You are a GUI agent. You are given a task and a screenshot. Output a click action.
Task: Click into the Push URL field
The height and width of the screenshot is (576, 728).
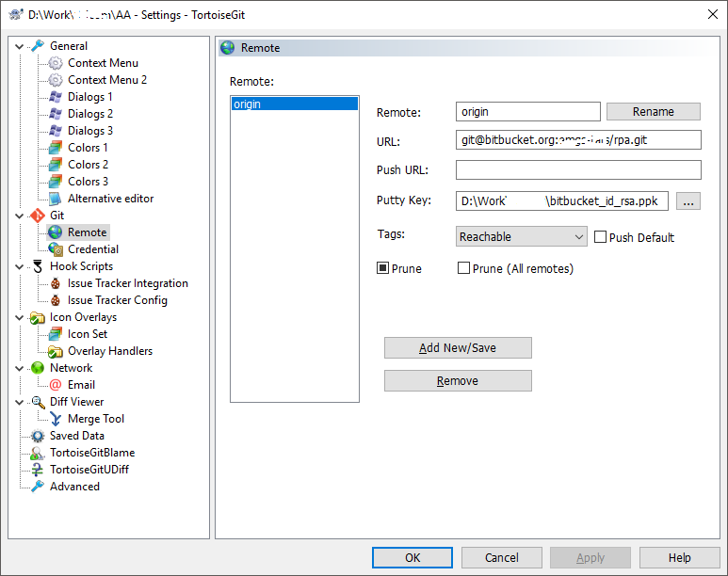pyautogui.click(x=578, y=170)
